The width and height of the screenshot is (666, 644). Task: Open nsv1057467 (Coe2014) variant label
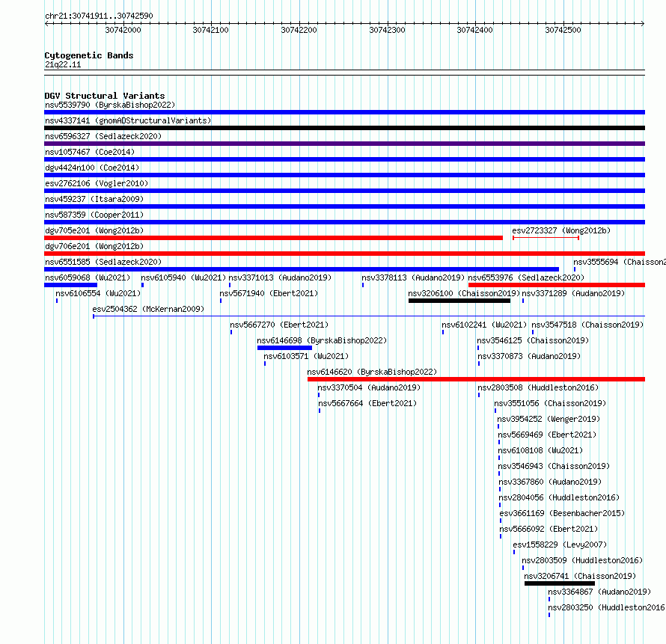[90, 152]
